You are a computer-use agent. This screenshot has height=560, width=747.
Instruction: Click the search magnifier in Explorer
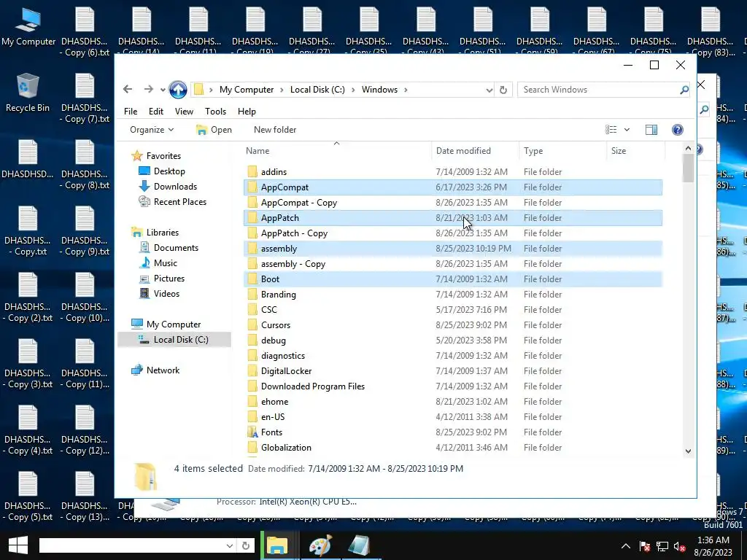tap(684, 90)
